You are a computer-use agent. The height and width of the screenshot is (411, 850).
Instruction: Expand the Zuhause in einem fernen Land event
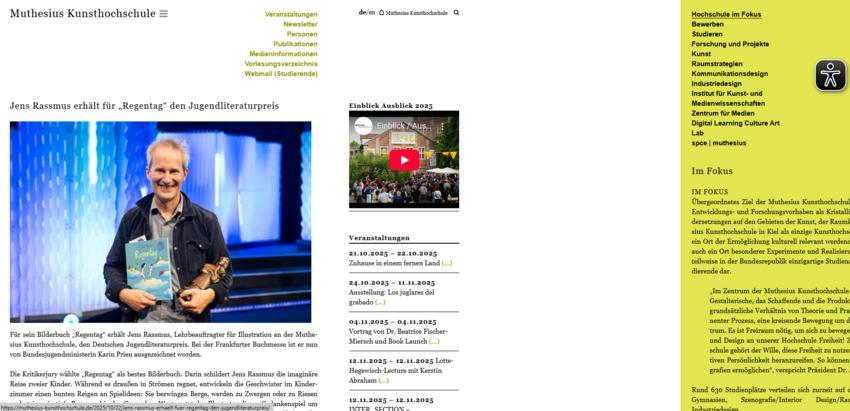pos(446,263)
